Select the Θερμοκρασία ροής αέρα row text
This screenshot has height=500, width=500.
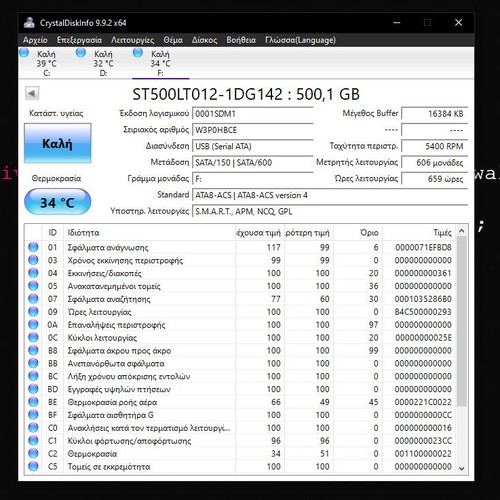[112, 402]
